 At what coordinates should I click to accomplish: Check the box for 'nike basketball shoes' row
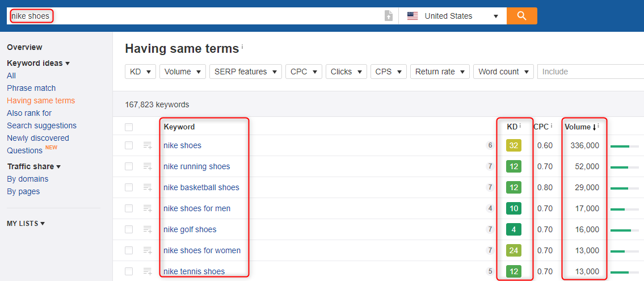[129, 187]
